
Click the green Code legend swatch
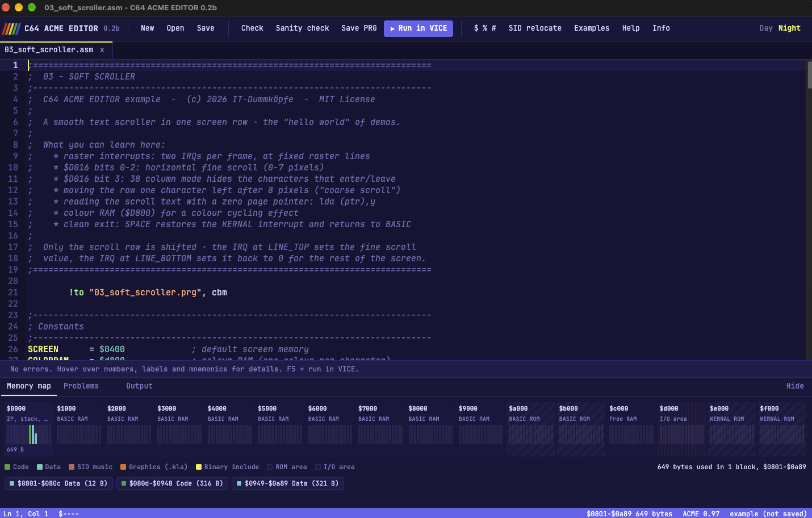pos(7,467)
